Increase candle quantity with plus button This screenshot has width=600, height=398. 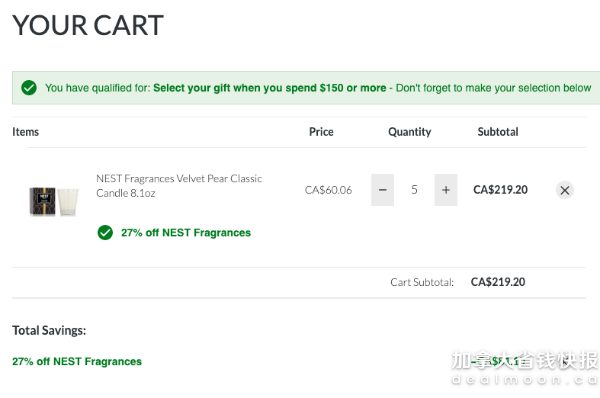click(x=446, y=190)
